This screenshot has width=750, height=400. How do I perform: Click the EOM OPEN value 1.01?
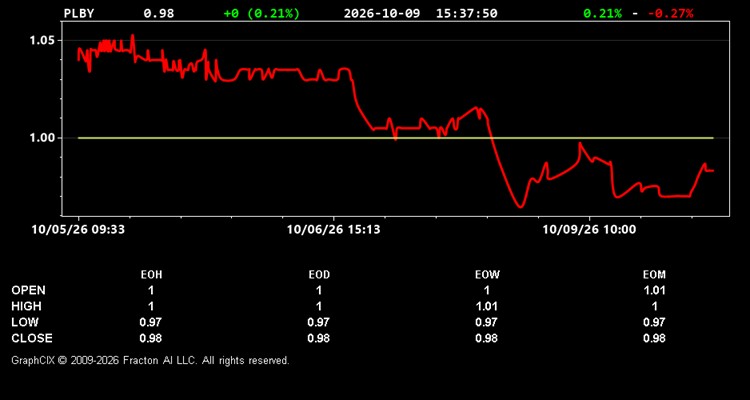tap(654, 290)
